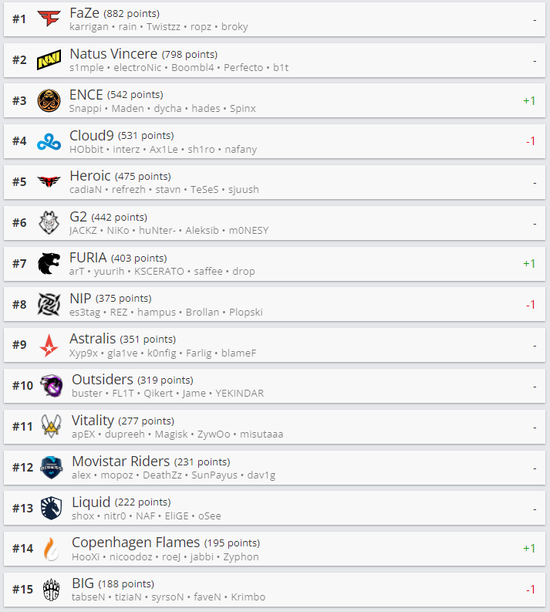The height and width of the screenshot is (612, 550).
Task: Click player s1mple in Natus Vincere lineup
Action: pos(87,68)
